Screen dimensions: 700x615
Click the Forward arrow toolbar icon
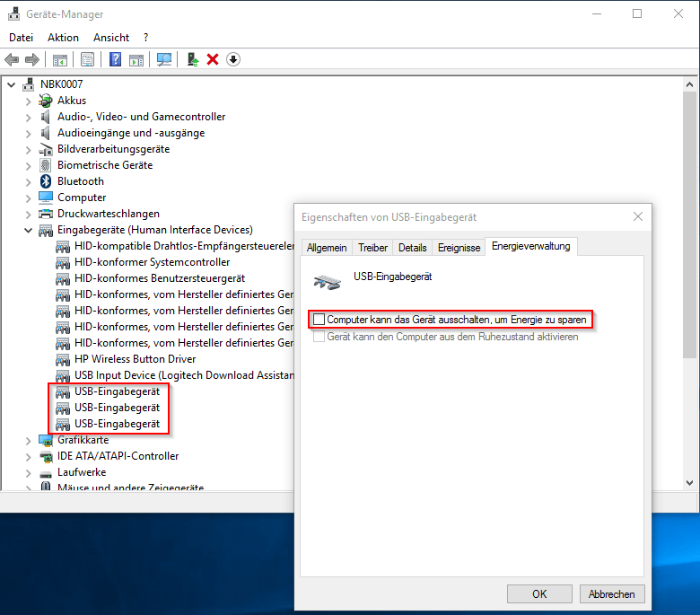32,59
